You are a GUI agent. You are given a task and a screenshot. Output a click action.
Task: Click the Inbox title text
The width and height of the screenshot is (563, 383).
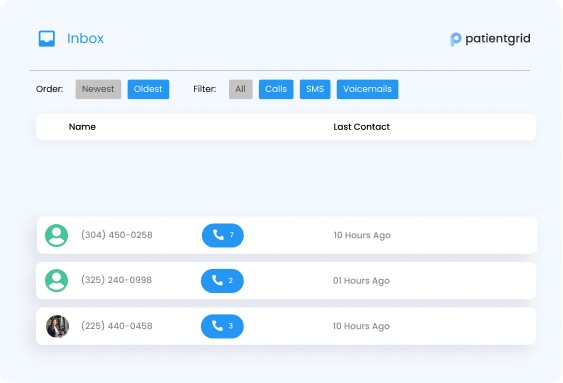[85, 38]
